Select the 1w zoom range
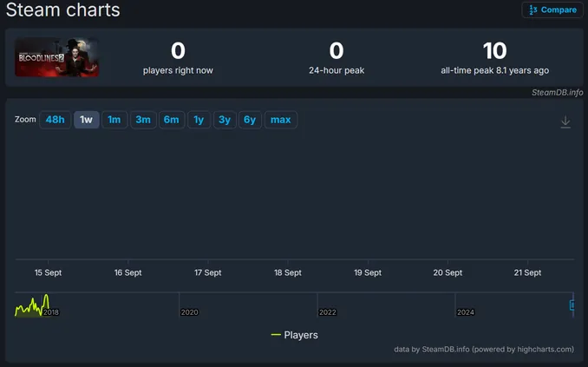The width and height of the screenshot is (588, 367). click(x=86, y=120)
